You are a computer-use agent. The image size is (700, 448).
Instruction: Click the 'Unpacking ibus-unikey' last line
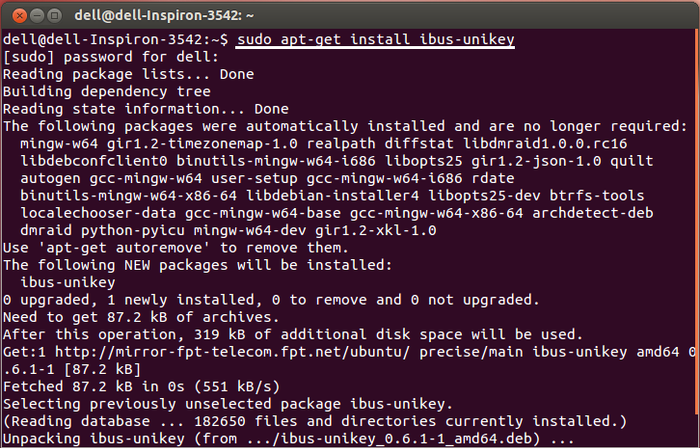click(x=288, y=439)
